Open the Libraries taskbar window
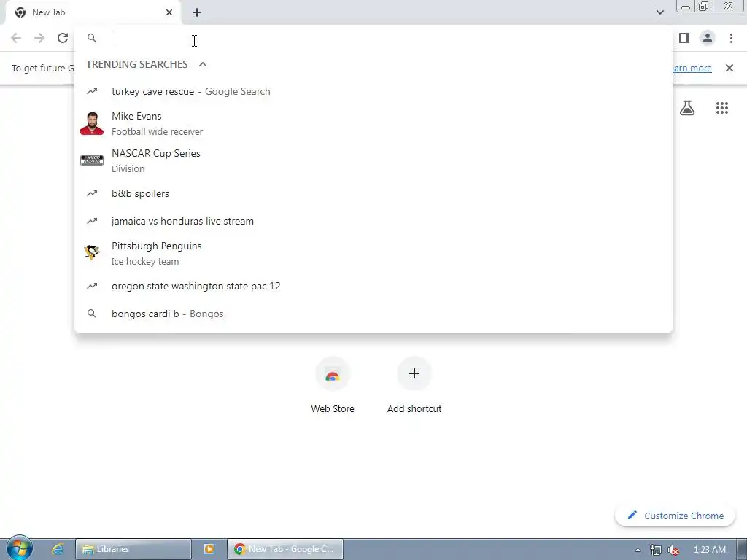Screen dimensions: 747x560 133,549
